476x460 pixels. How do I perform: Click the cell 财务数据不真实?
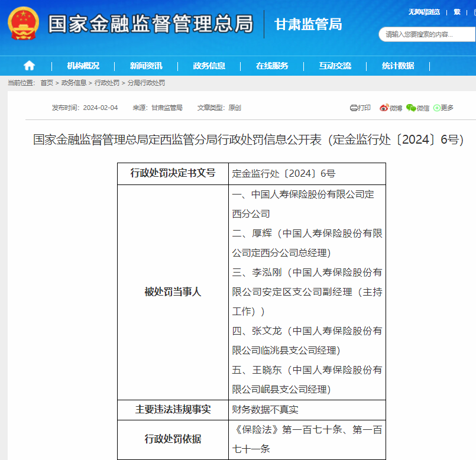click(307, 410)
